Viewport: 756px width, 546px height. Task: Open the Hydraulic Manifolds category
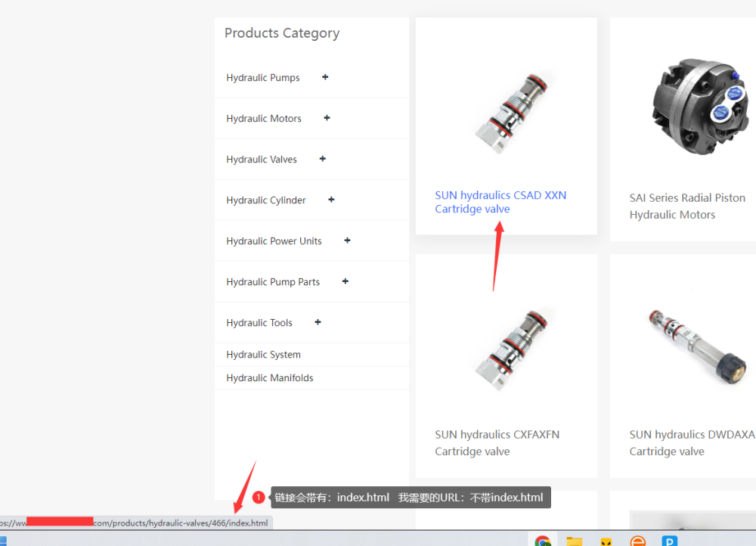[x=270, y=377]
